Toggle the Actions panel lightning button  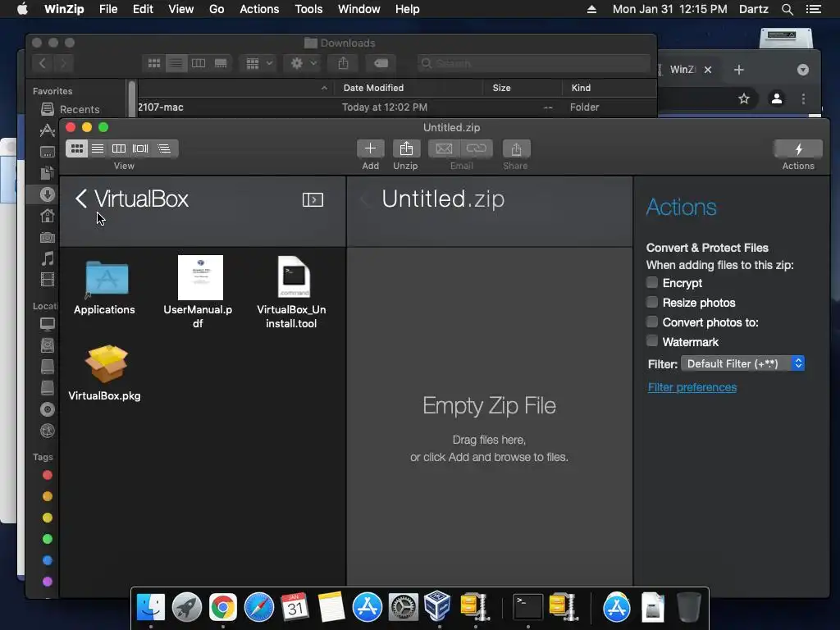(x=797, y=148)
